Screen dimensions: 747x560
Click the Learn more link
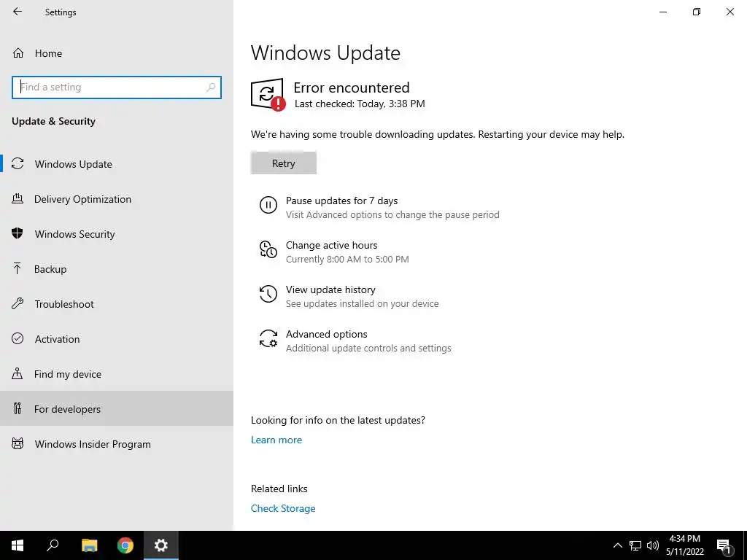tap(276, 440)
